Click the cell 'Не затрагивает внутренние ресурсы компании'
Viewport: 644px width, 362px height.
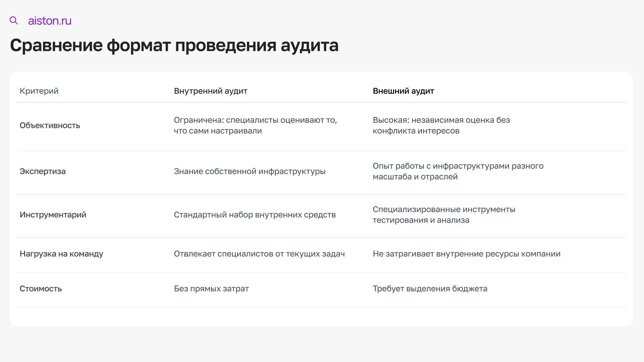[x=467, y=254]
